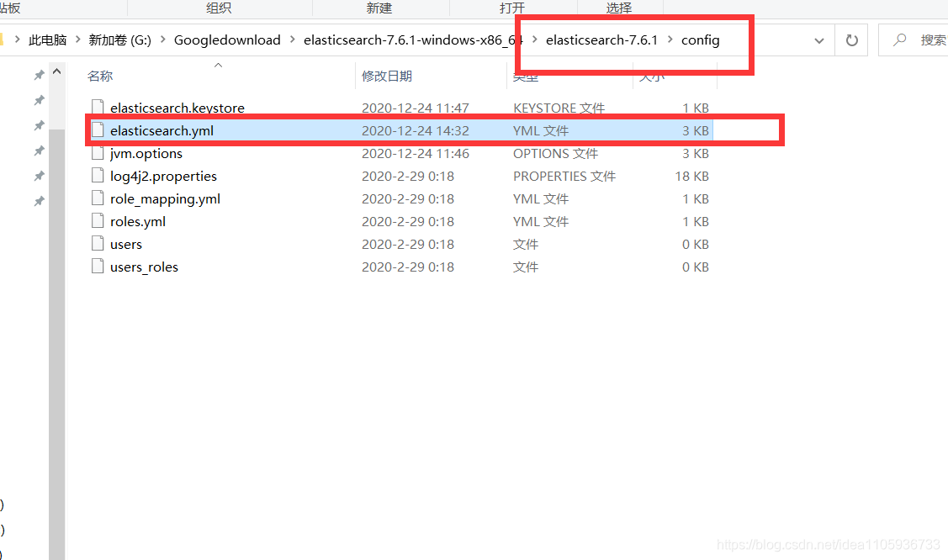
Task: Sort files by 修改日期 column
Action: 387,77
